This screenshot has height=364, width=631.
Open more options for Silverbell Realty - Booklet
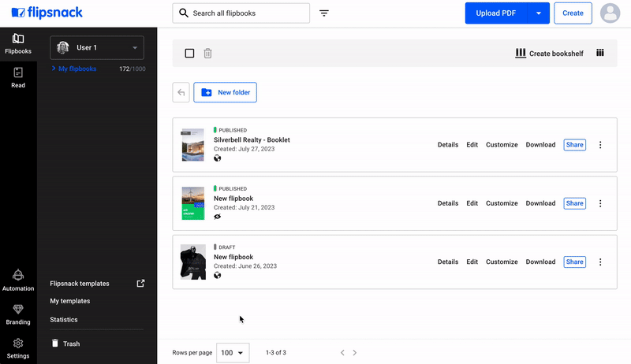pos(600,145)
